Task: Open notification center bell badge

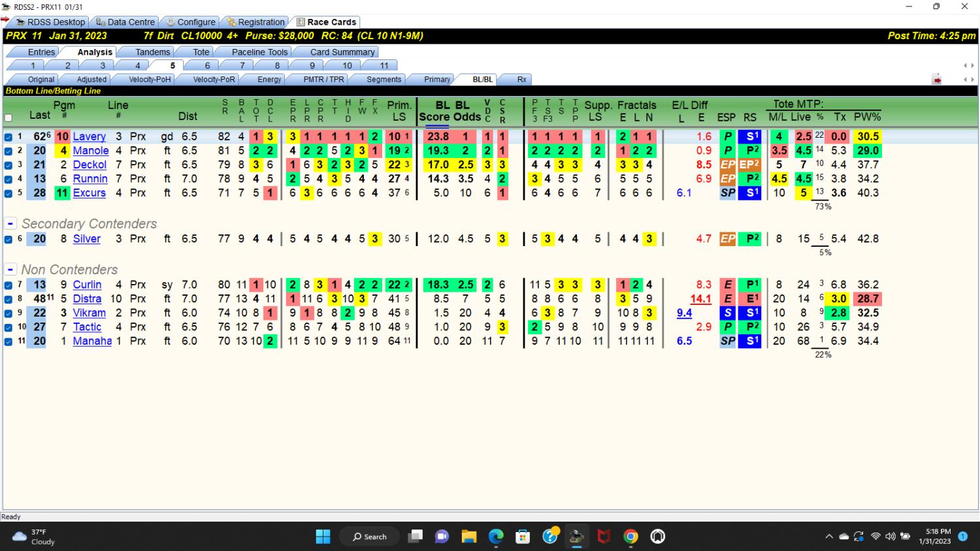Action: 962,537
